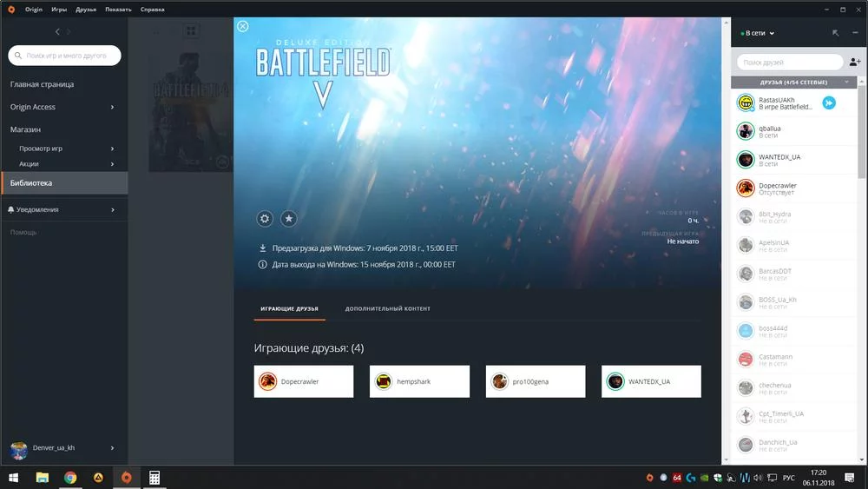868x489 pixels.
Task: Click the NVIDIA tray icon
Action: [704, 478]
